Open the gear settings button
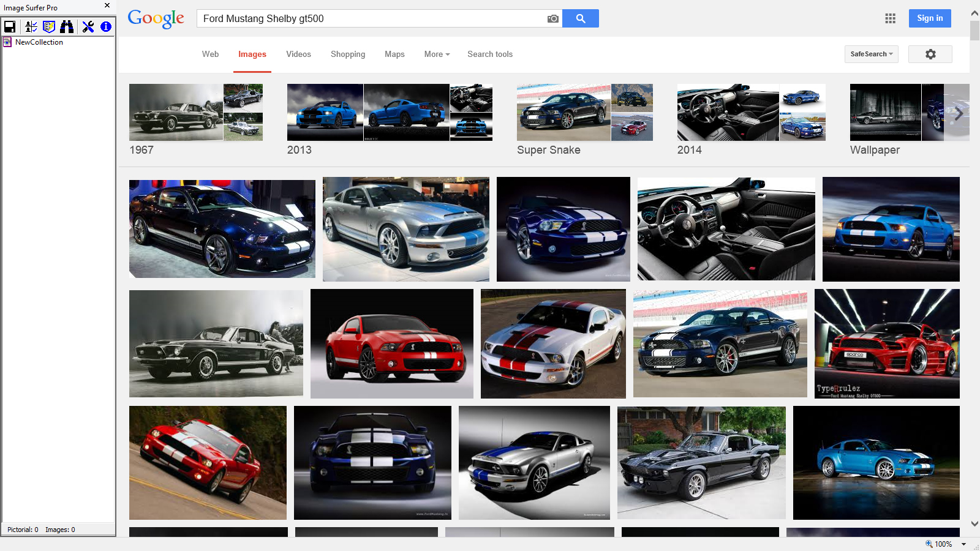Viewport: 980px width, 551px height. [x=930, y=54]
